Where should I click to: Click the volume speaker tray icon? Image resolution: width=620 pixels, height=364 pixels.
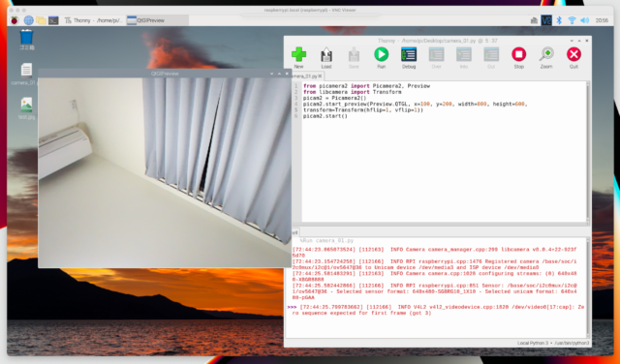tap(585, 20)
